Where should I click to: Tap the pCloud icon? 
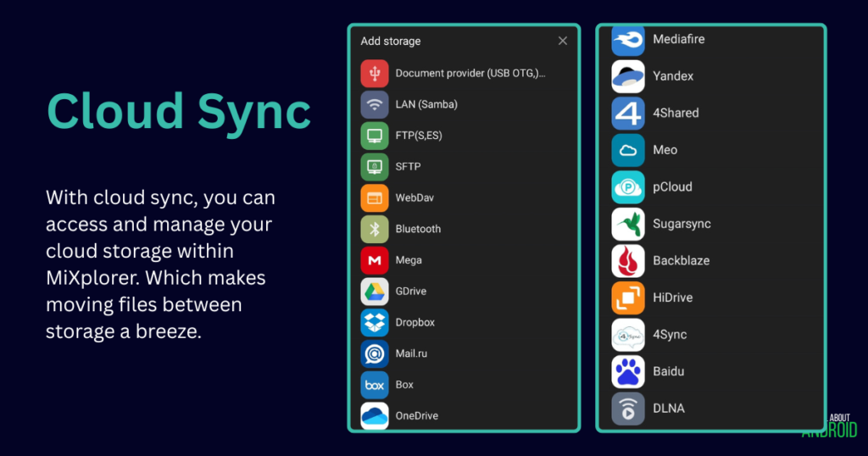[628, 187]
